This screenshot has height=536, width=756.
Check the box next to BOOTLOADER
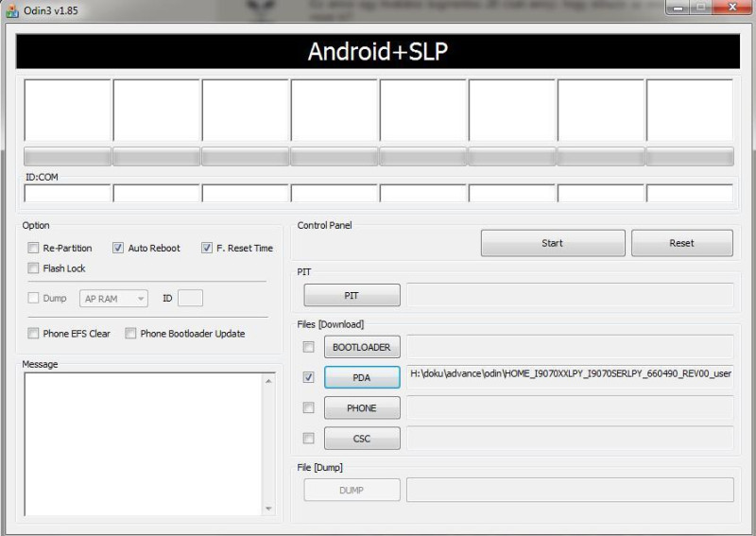pyautogui.click(x=309, y=347)
